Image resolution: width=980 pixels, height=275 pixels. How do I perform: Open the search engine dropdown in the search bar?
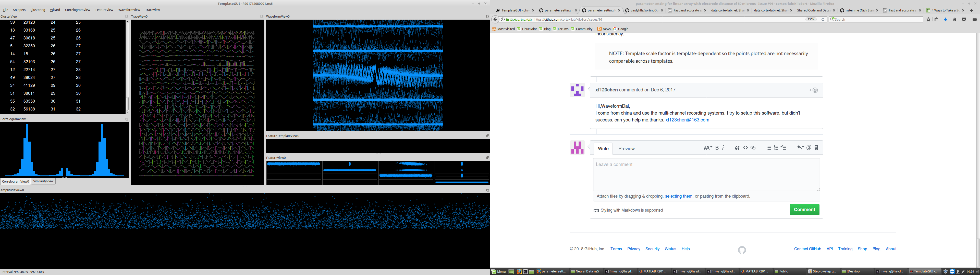coord(832,19)
